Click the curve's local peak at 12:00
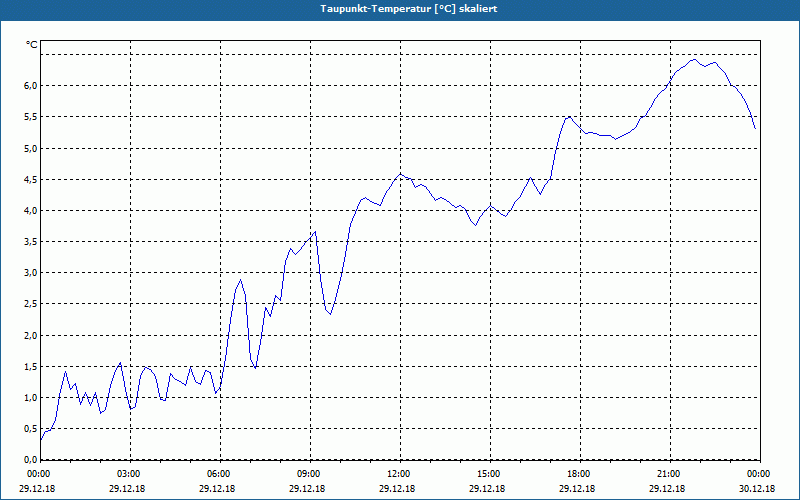This screenshot has height=500, width=800. 401,174
